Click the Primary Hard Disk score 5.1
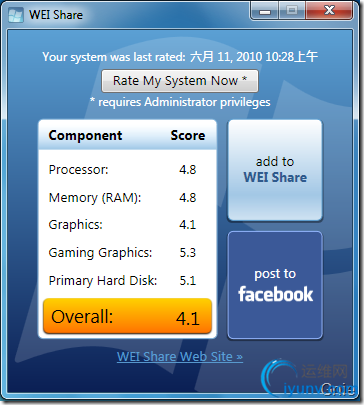Image resolution: width=364 pixels, height=405 pixels. click(x=188, y=280)
